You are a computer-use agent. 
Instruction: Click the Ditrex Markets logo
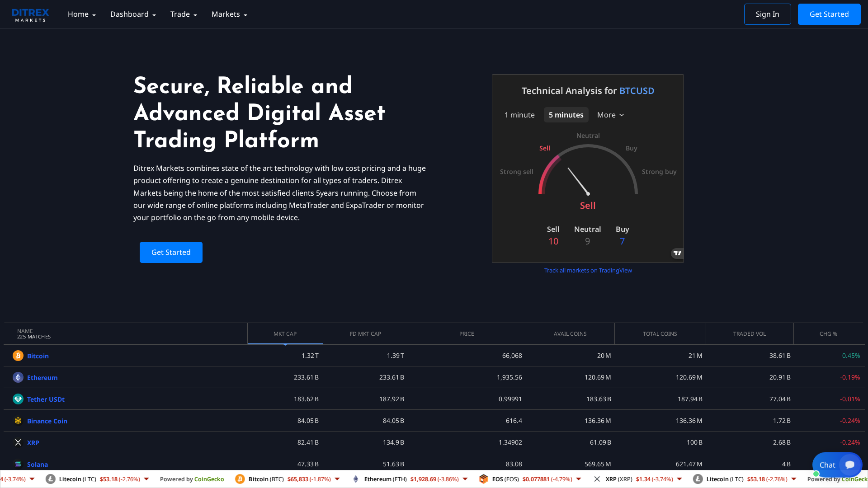point(30,14)
